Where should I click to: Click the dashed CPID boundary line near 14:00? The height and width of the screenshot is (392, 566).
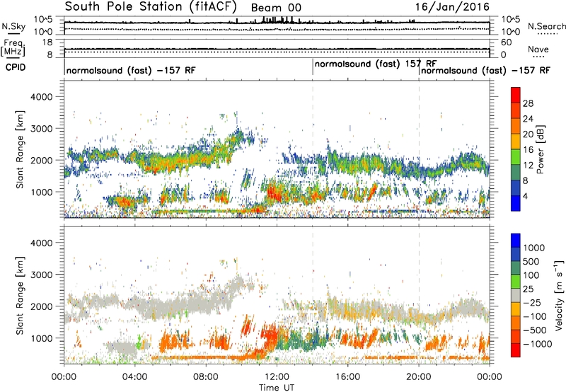coord(313,149)
